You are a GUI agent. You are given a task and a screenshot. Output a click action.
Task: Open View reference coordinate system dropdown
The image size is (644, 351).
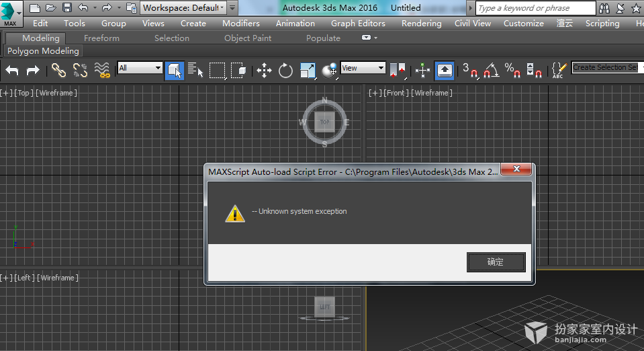click(x=363, y=68)
